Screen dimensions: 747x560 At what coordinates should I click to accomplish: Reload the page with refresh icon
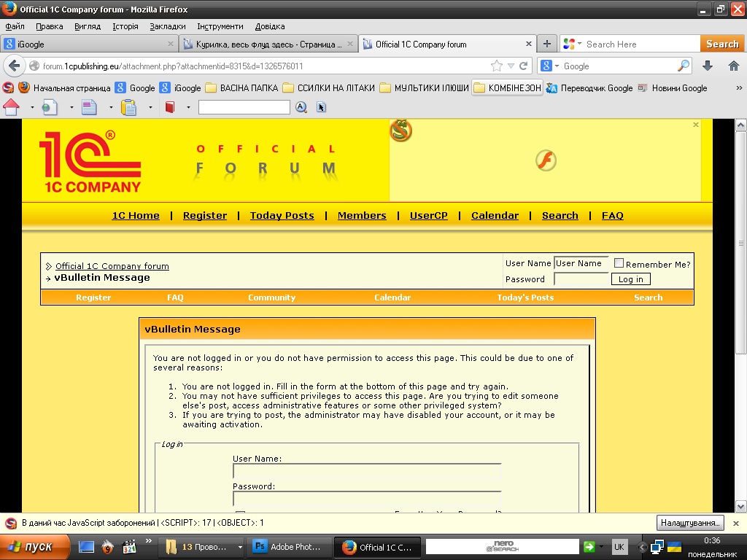click(523, 66)
